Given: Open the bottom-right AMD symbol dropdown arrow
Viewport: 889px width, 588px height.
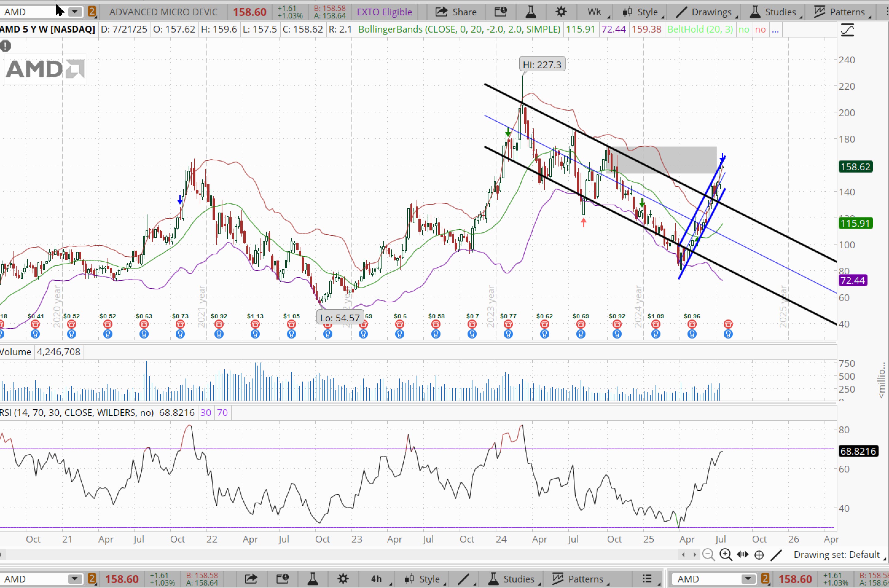Looking at the screenshot, I should (748, 578).
